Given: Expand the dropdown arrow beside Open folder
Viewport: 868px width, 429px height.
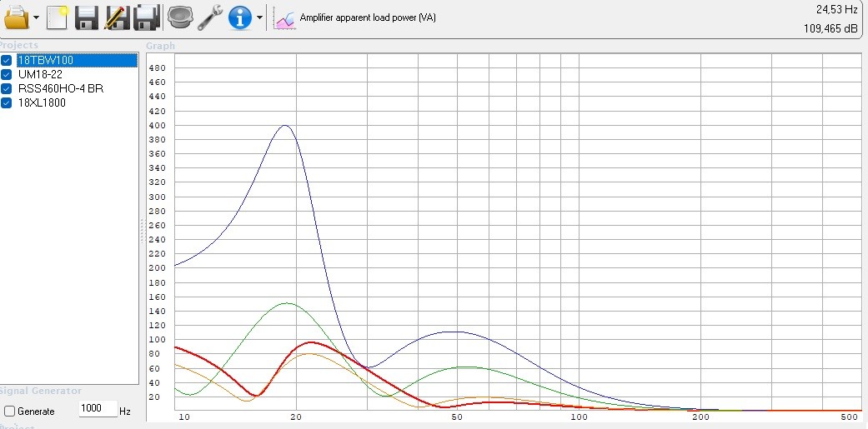Looking at the screenshot, I should coord(37,17).
